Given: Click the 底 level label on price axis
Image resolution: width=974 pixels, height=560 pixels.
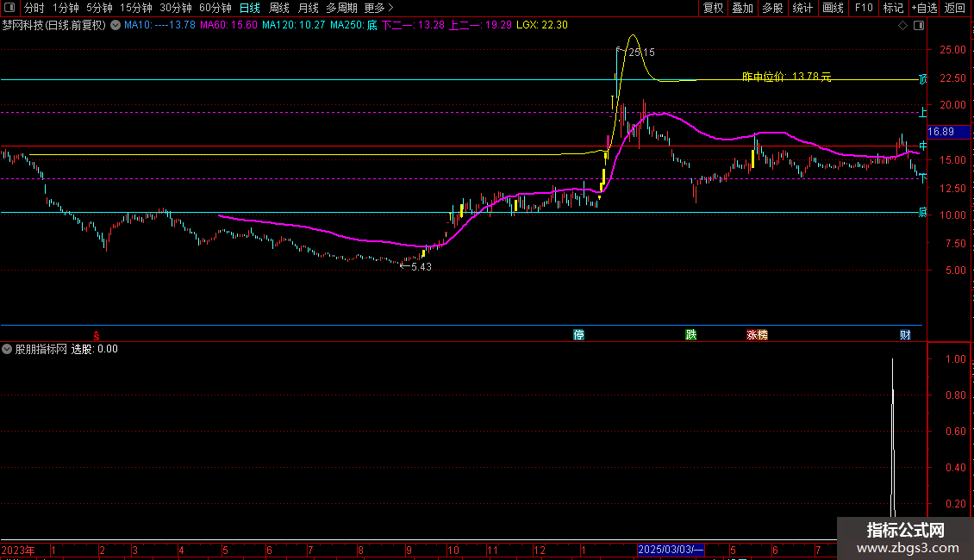Looking at the screenshot, I should click(922, 212).
